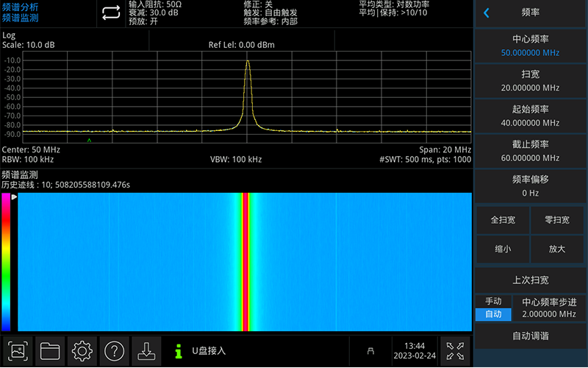Open the file manager folder icon
This screenshot has height=368, width=588.
pyautogui.click(x=50, y=351)
